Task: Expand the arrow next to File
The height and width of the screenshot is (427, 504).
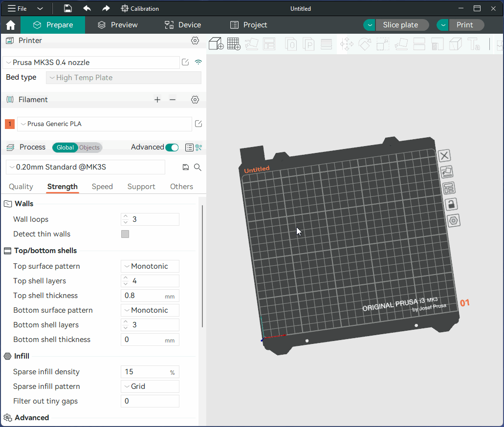Action: point(40,8)
